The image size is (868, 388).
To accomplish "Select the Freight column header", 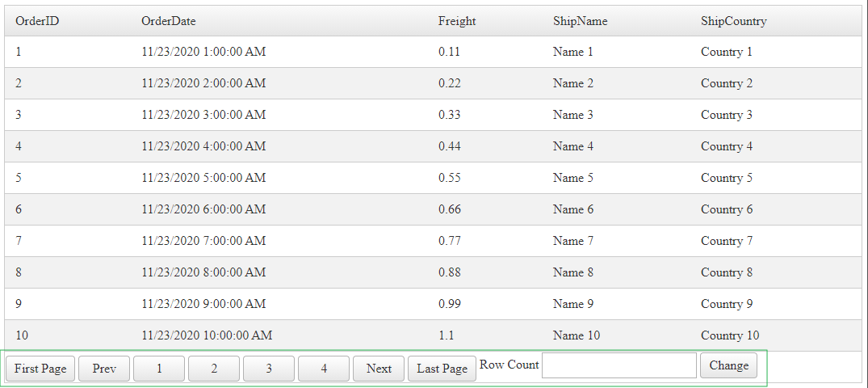I will pyautogui.click(x=457, y=21).
